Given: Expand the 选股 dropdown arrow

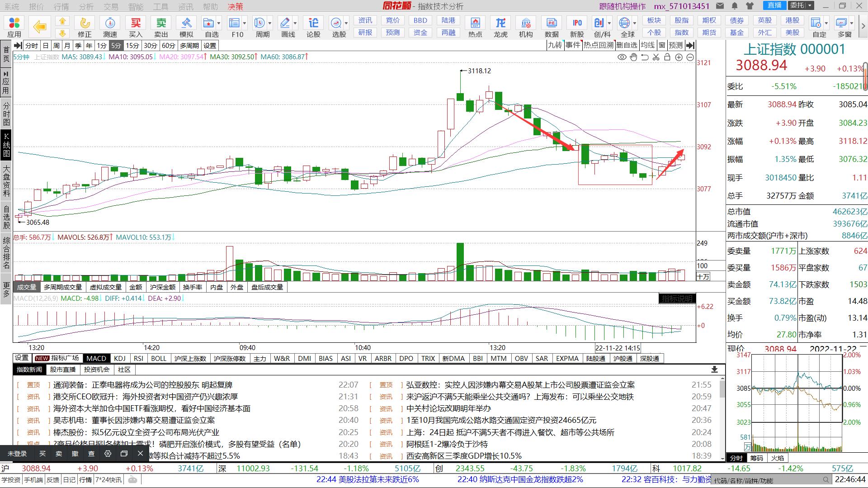Looking at the screenshot, I should 346,23.
